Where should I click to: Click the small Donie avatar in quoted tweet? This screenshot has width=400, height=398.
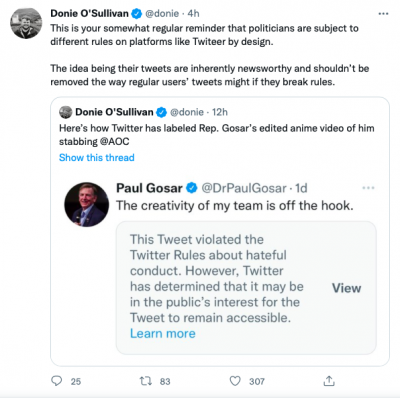[66, 112]
